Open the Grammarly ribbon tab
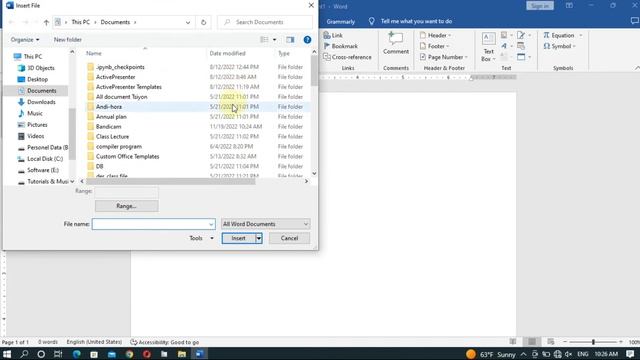Screen dimensions: 640x360 click(x=341, y=22)
